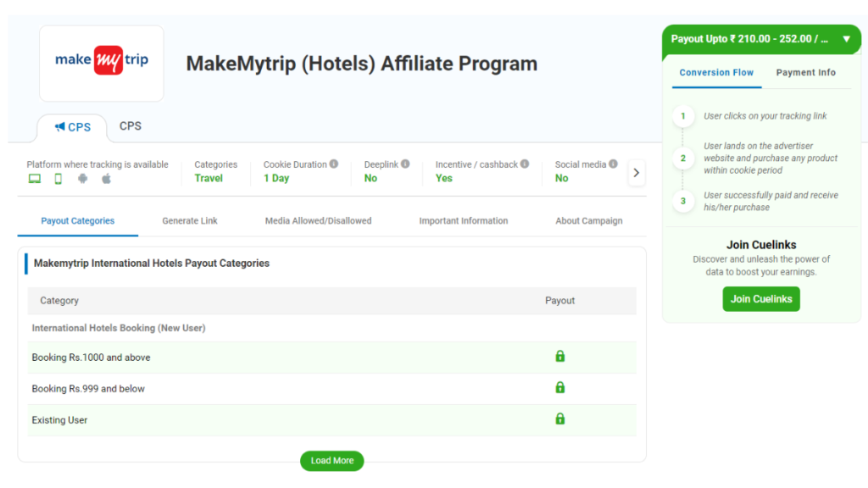Open Cookie Duration info tooltip icon
Screen dimensions: 868x488
pos(334,164)
